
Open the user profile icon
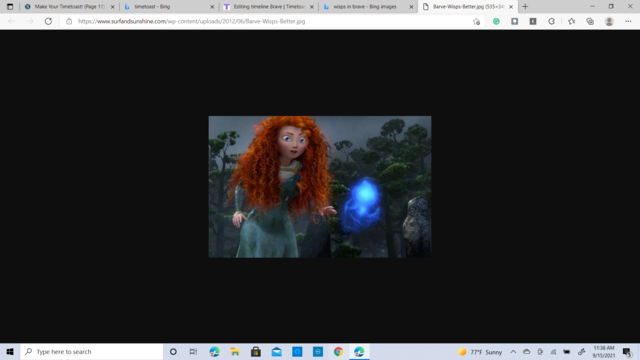click(x=609, y=21)
